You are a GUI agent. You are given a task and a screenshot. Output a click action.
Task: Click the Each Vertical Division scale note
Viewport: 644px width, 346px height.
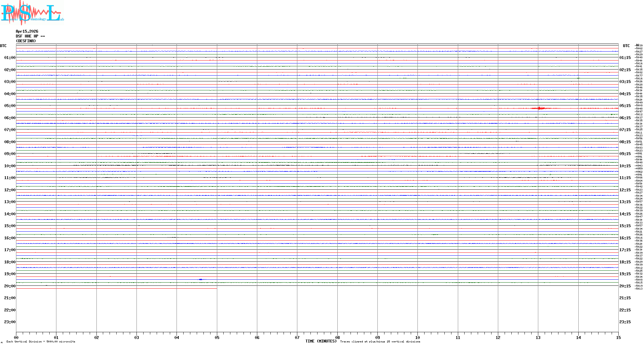coord(41,342)
